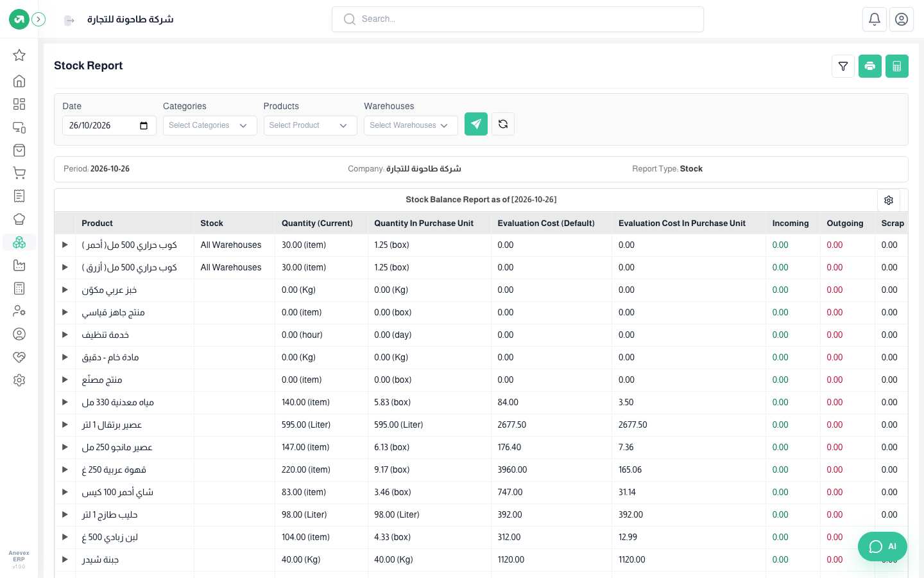The height and width of the screenshot is (578, 924).
Task: Click the top Search box
Action: 518,19
